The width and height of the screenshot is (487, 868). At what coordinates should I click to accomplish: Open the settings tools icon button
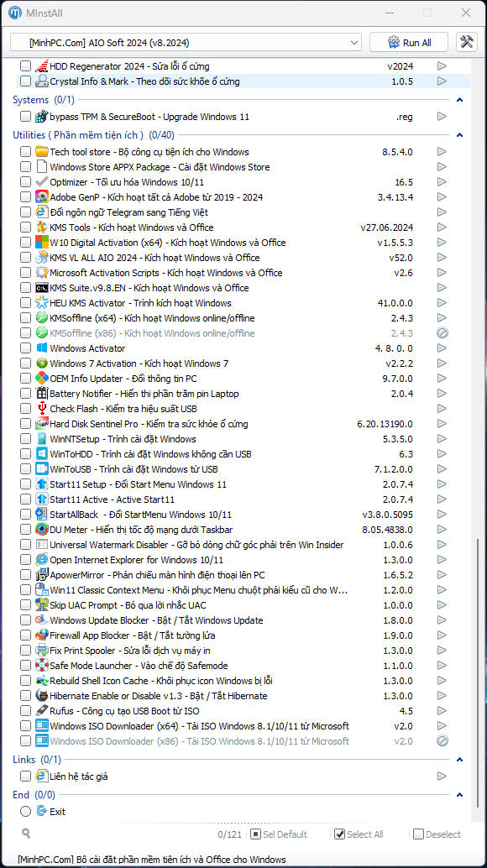[467, 42]
